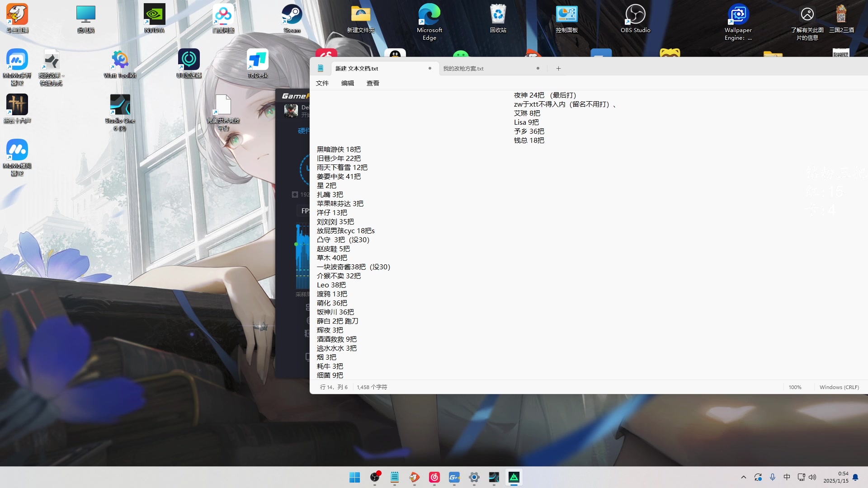Open the volume tray icon
The height and width of the screenshot is (488, 868).
[x=812, y=477]
